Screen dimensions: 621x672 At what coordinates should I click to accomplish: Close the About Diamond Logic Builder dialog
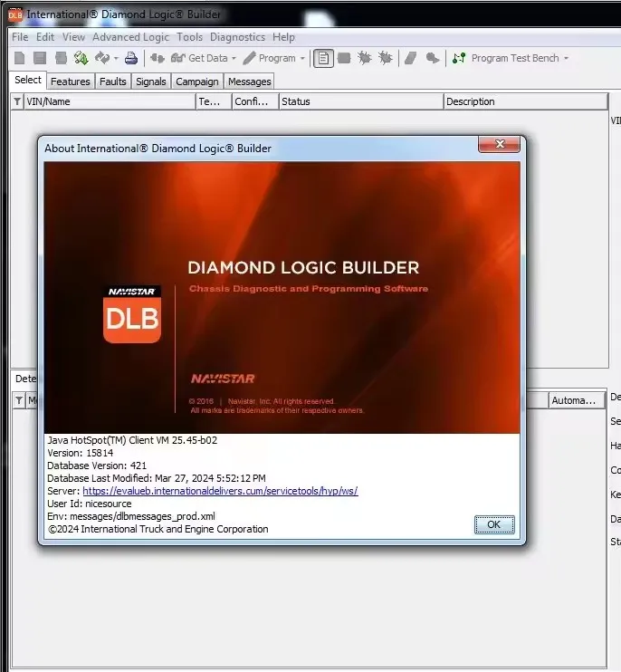click(x=499, y=145)
